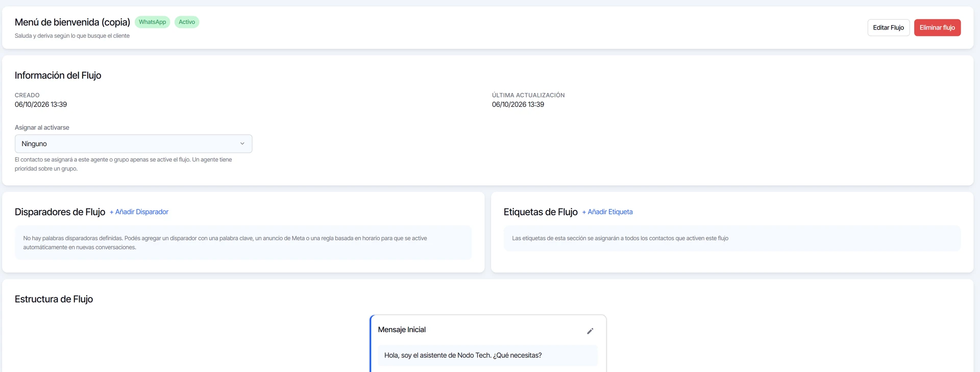The width and height of the screenshot is (980, 372).
Task: Click the WhatsApp badge
Action: pyautogui.click(x=152, y=22)
